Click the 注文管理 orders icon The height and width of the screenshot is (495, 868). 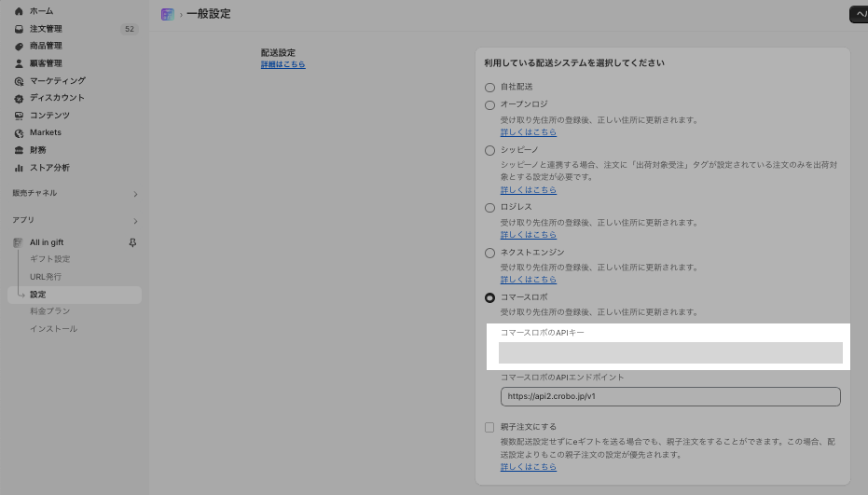(19, 29)
